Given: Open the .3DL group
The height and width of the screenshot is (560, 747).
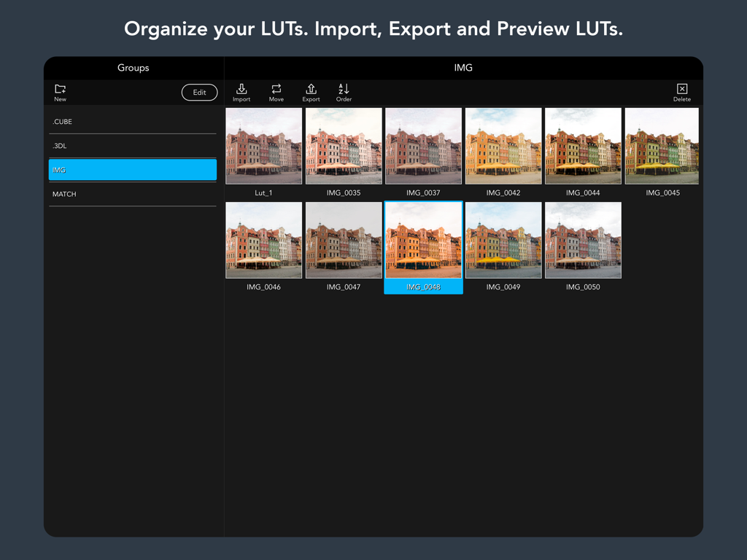Looking at the screenshot, I should tap(132, 145).
